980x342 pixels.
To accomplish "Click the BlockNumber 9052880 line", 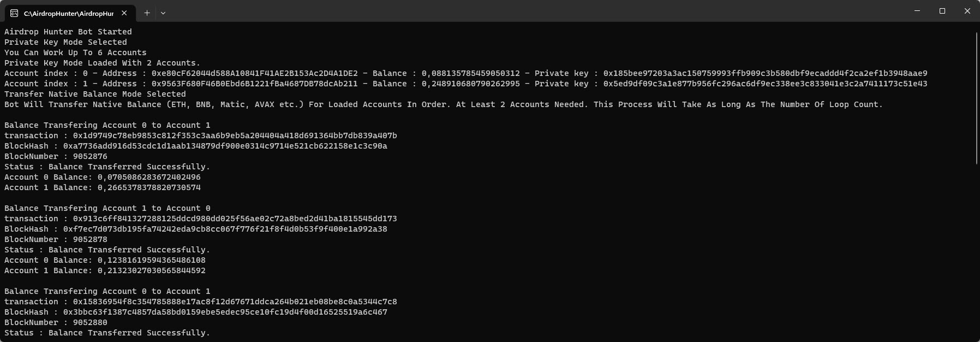I will click(56, 322).
